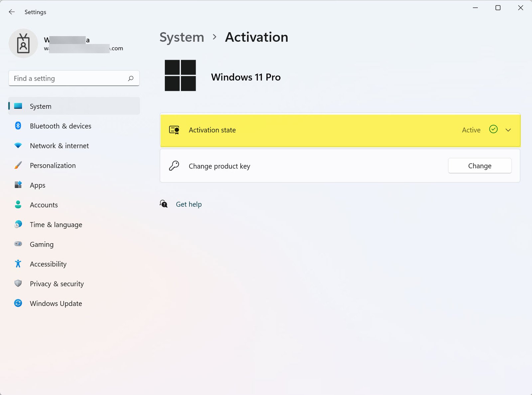Image resolution: width=532 pixels, height=395 pixels.
Task: Open Bluetooth & devices settings
Action: [74, 126]
